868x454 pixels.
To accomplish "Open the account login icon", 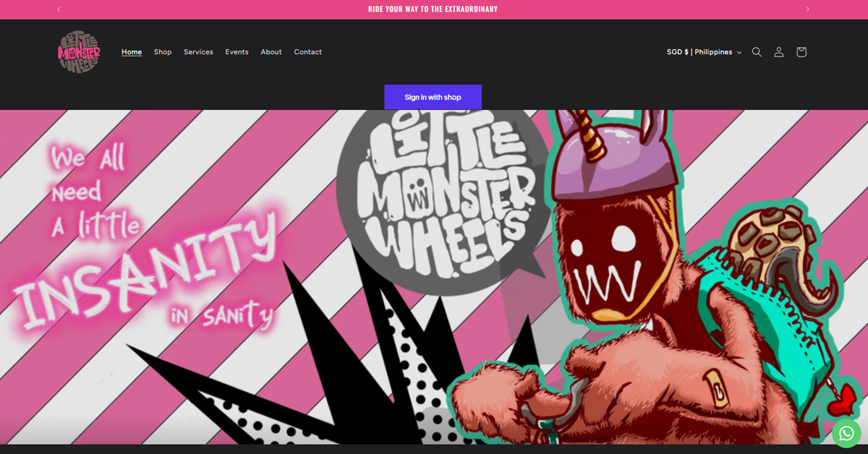I will (779, 52).
